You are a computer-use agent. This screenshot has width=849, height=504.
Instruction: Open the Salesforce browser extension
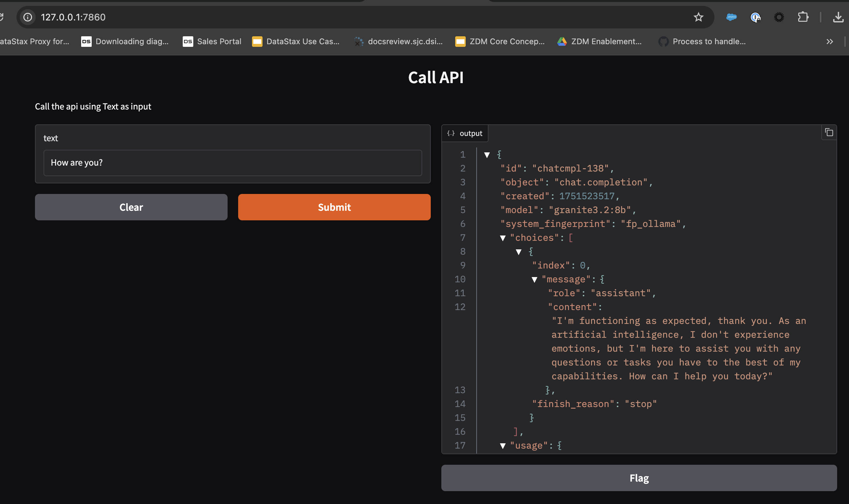[731, 17]
